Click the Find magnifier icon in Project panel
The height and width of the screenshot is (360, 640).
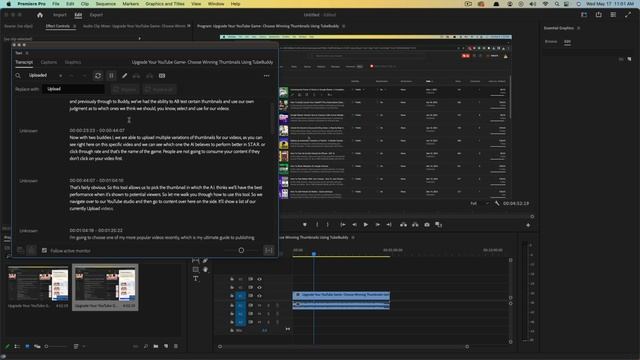[x=146, y=346]
